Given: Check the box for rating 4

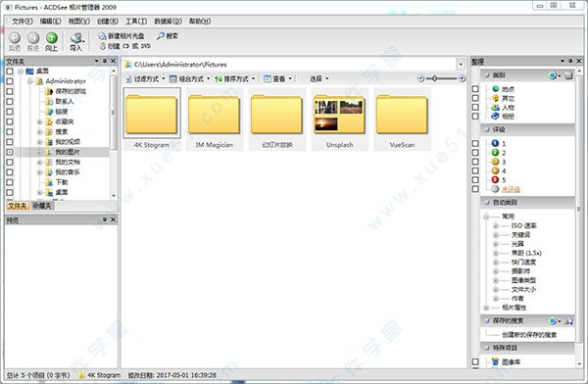Looking at the screenshot, I should pyautogui.click(x=475, y=170).
